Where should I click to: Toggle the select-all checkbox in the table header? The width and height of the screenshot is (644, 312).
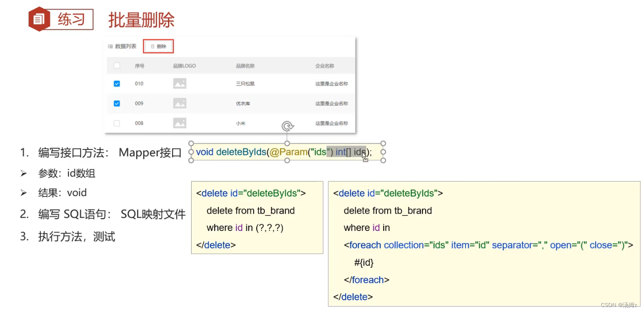[117, 66]
